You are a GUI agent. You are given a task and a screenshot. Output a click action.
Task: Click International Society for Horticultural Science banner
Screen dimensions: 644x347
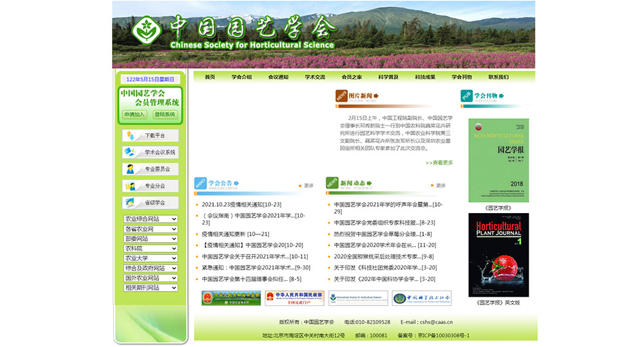(358, 298)
